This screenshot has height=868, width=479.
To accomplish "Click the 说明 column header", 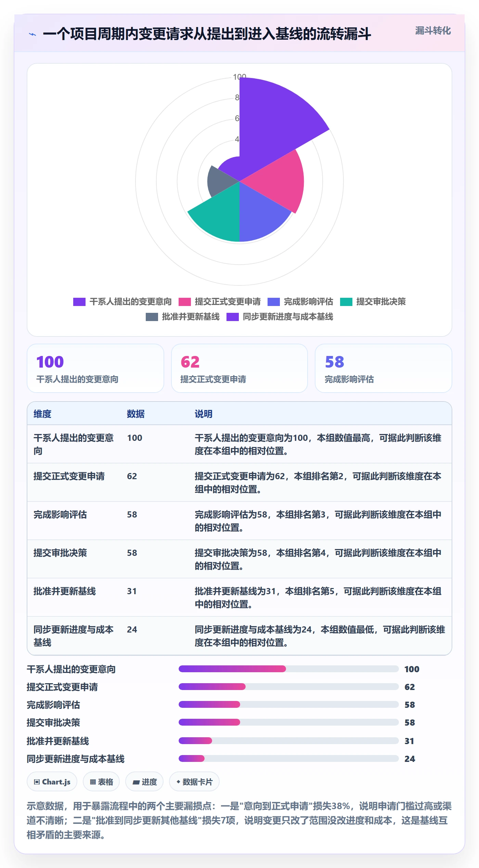I will (x=204, y=414).
